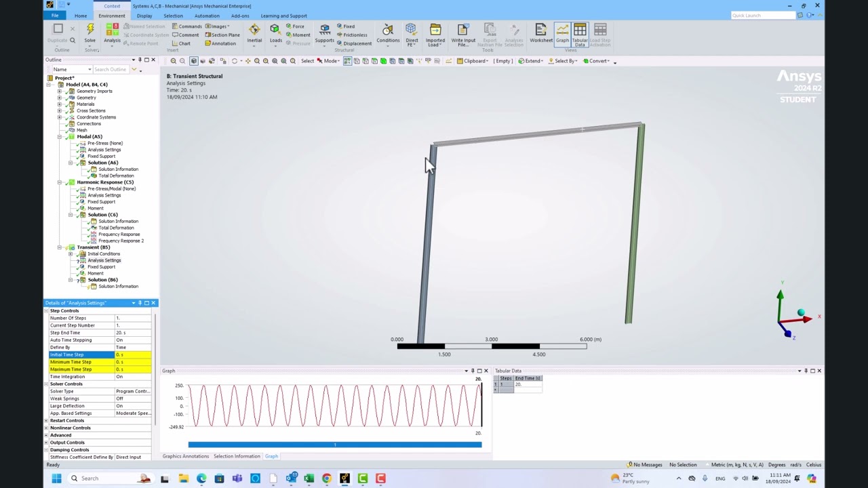Open Excel from the taskbar

(x=309, y=479)
